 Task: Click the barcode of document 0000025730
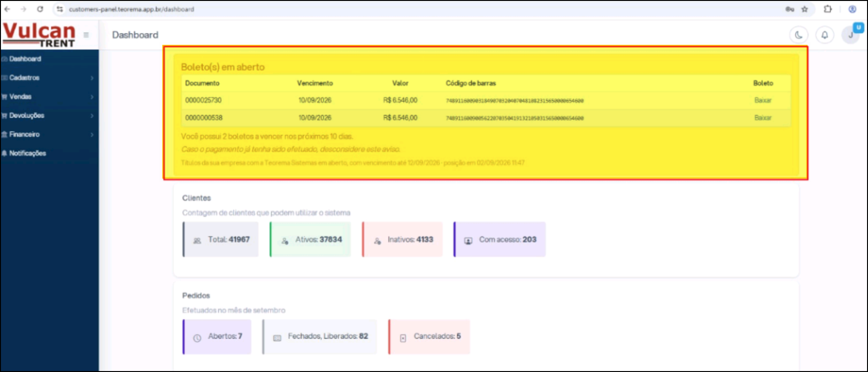pos(515,101)
